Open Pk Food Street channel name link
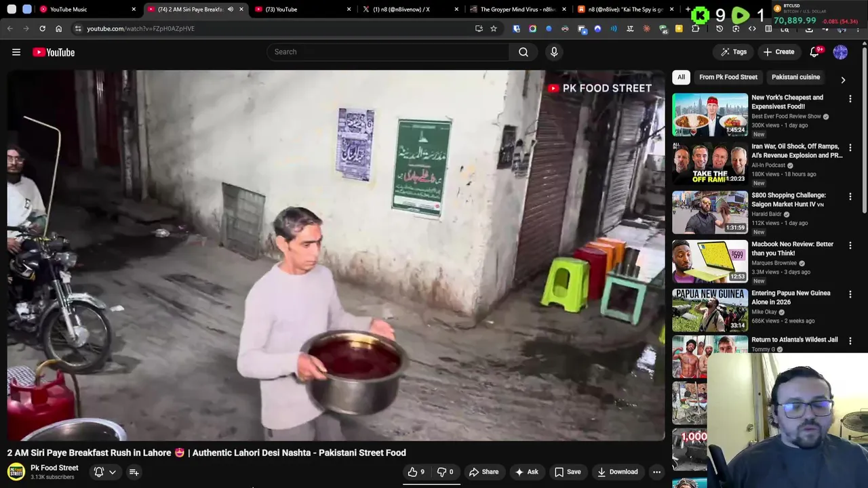This screenshot has width=868, height=488. pyautogui.click(x=54, y=468)
